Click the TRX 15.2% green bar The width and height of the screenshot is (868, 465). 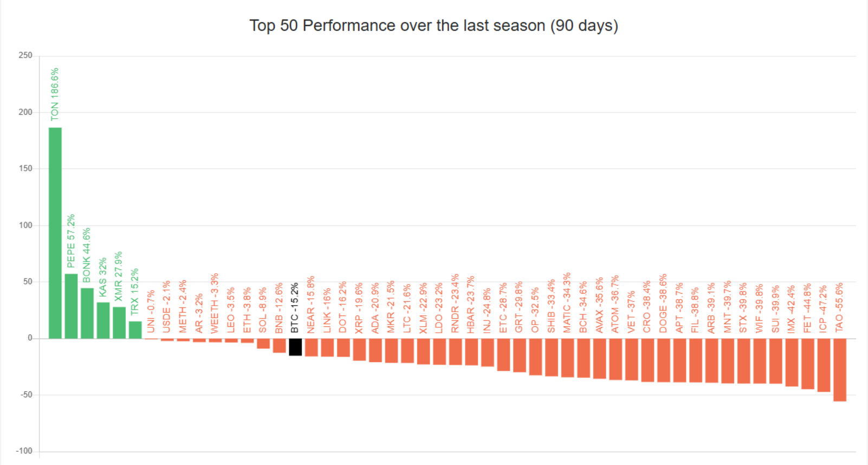coord(135,330)
